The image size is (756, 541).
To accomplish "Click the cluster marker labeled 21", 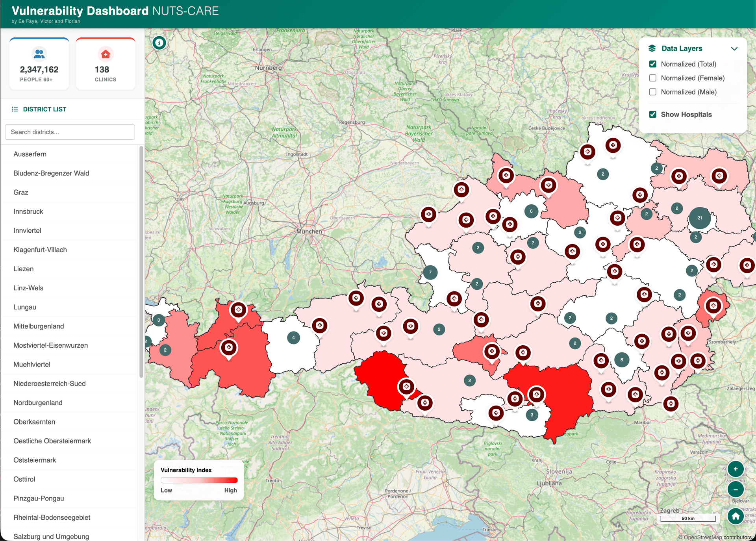I will coord(699,218).
